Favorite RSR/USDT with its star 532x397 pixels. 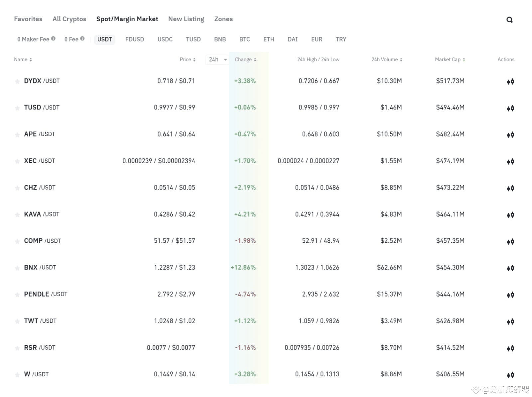(17, 348)
